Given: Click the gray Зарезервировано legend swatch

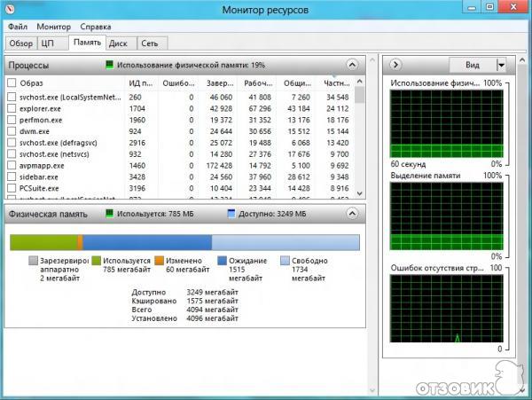Looking at the screenshot, I should click(x=34, y=261).
